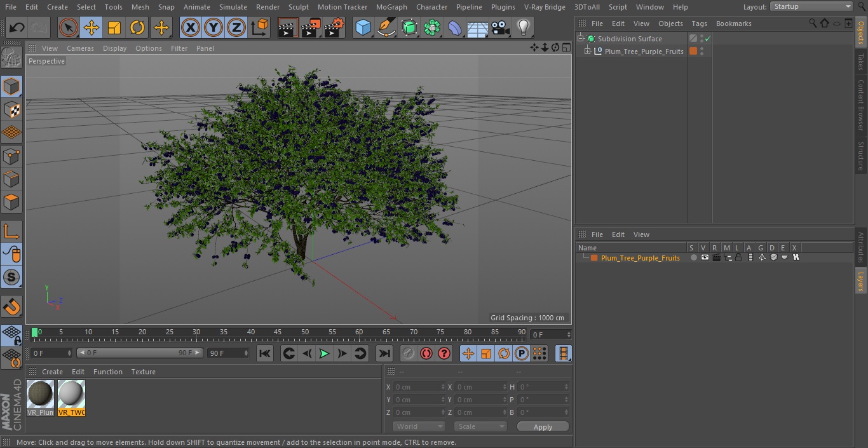Toggle layer Generators icon
Screen dimensions: 868x448
click(x=762, y=257)
